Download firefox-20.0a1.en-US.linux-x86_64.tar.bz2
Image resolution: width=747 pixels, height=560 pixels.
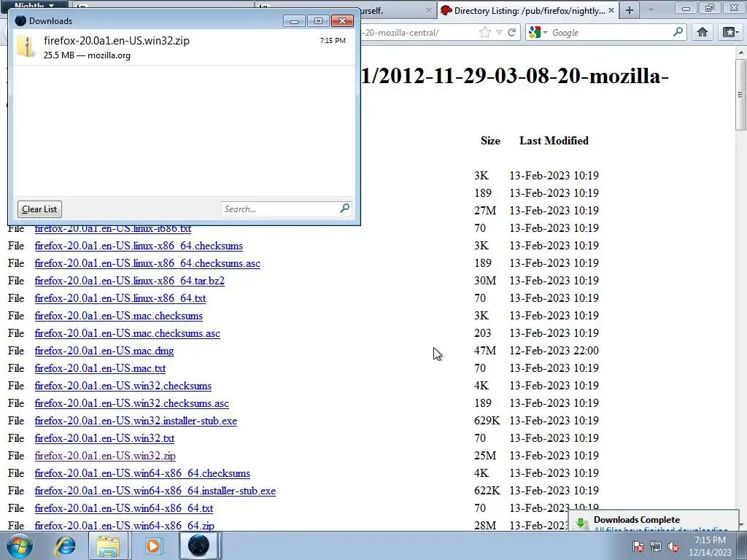coord(130,281)
